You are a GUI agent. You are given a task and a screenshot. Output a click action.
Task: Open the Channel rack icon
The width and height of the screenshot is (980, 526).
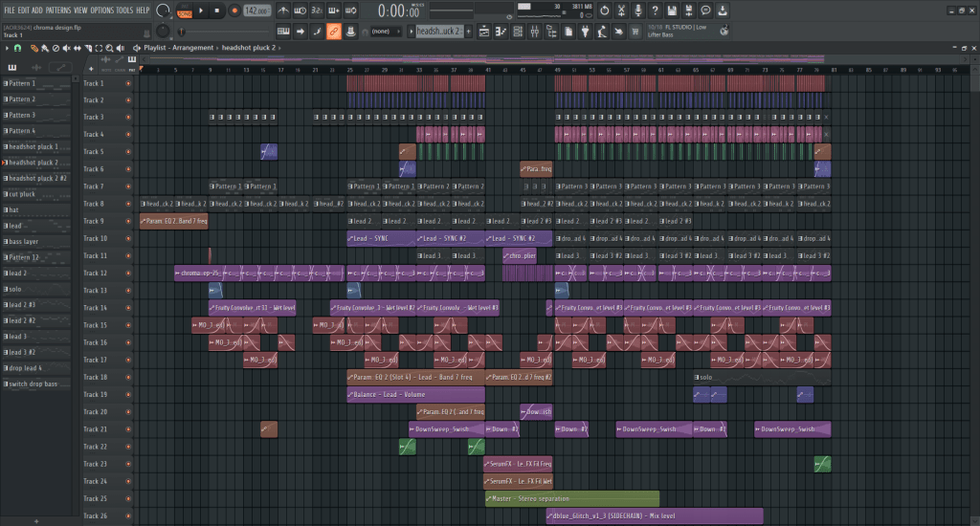pyautogui.click(x=519, y=32)
